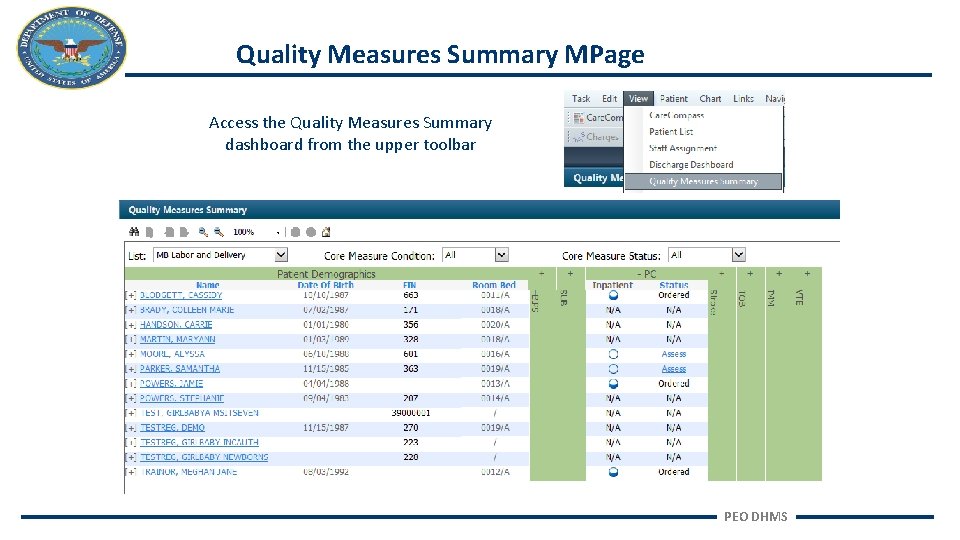Open patient link BRADY, COLLEEN MARIE
This screenshot has width=960, height=540.
point(187,310)
